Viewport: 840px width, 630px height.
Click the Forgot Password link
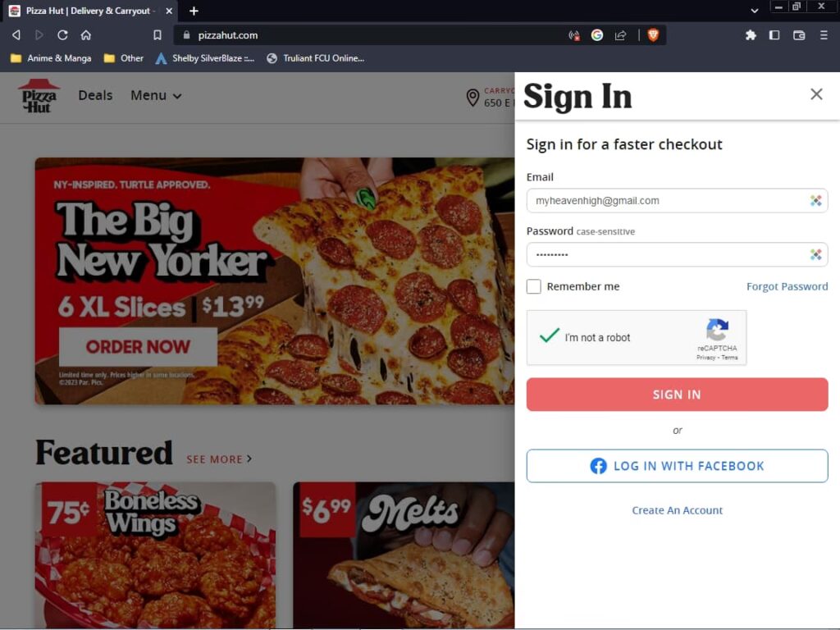787,286
